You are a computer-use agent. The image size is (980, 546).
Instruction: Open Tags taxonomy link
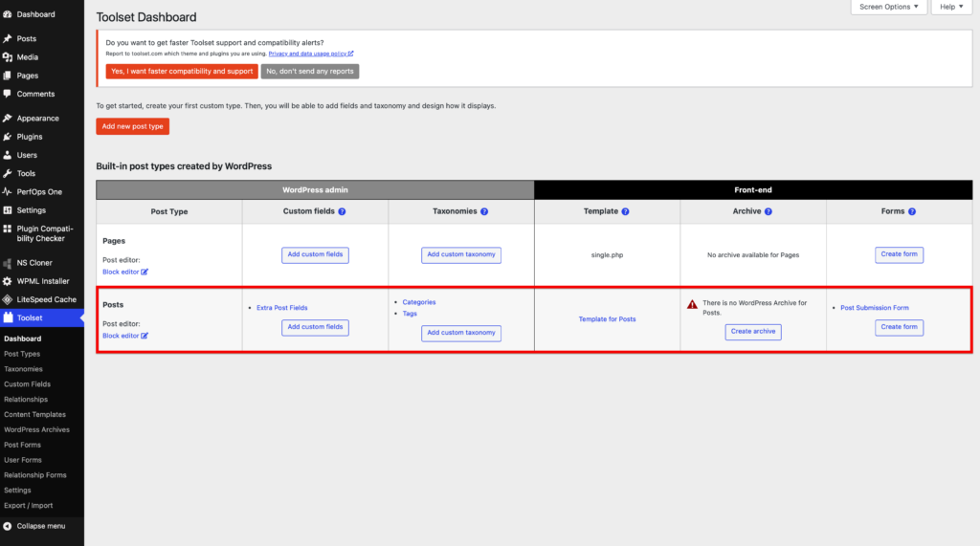pyautogui.click(x=410, y=314)
